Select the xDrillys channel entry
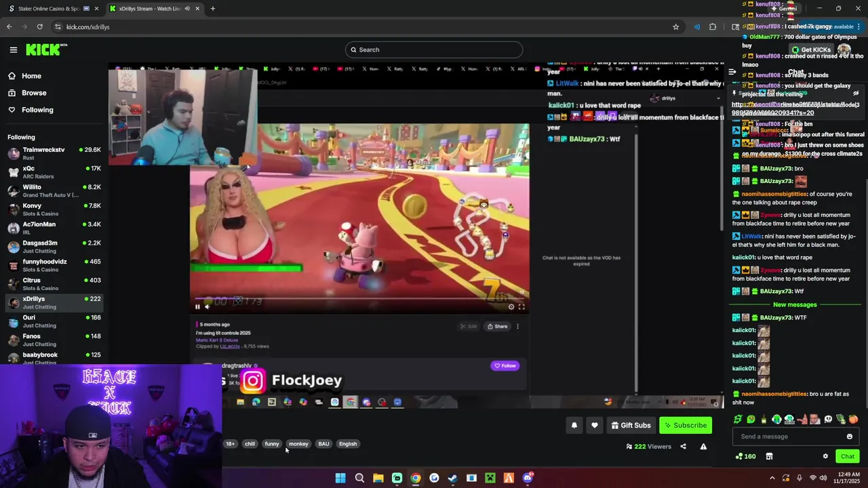 [x=54, y=302]
